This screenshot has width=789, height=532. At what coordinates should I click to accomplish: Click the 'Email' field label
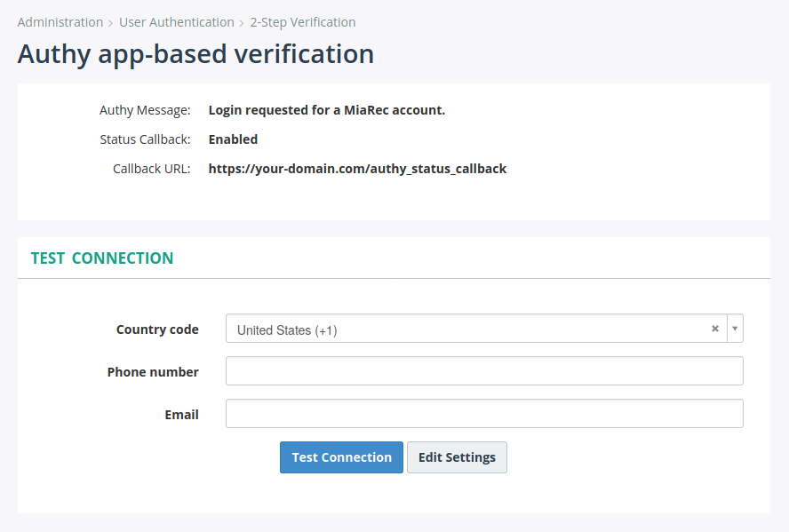point(181,415)
